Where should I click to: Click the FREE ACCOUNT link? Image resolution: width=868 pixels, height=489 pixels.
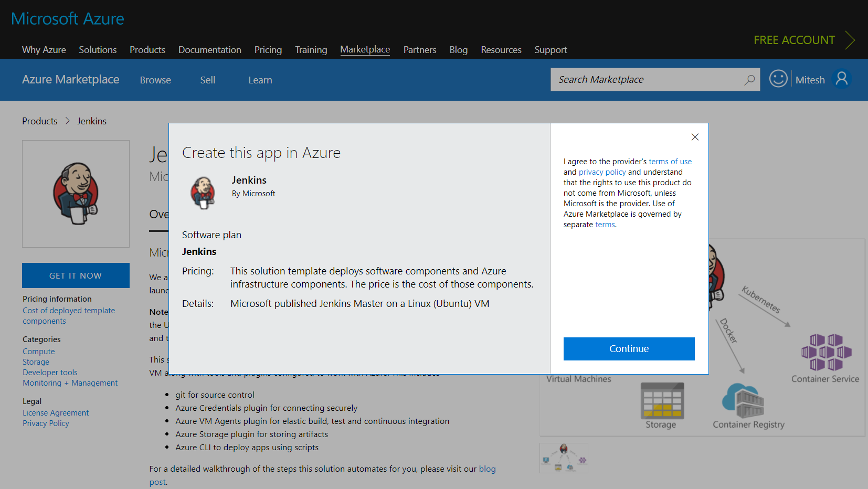tap(795, 40)
